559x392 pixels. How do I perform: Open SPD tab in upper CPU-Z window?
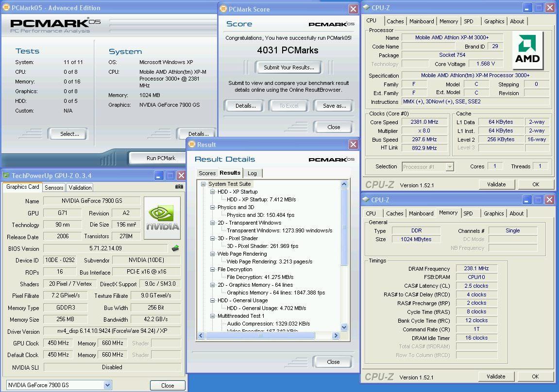469,21
